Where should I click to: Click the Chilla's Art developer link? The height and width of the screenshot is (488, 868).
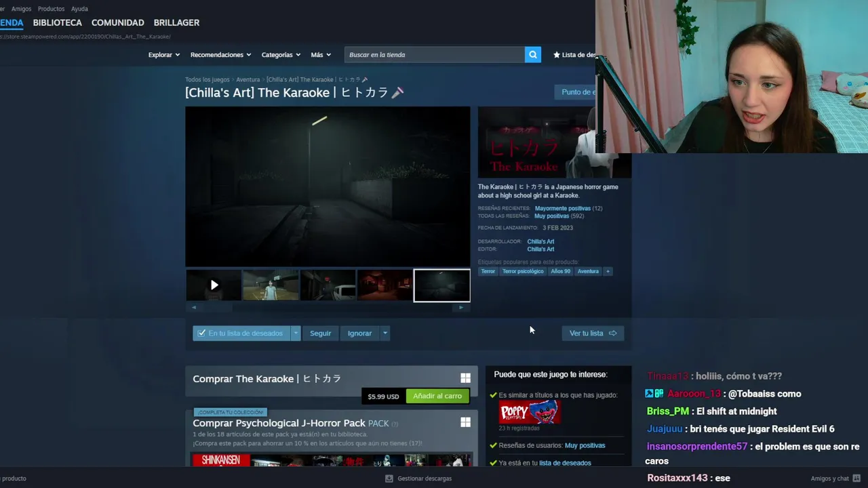point(540,241)
